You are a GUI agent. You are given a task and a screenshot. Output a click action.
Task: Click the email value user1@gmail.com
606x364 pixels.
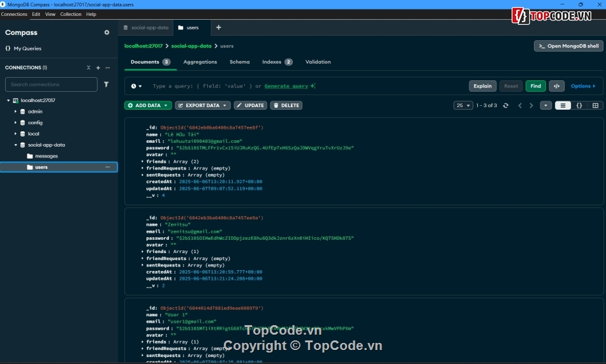coord(192,321)
